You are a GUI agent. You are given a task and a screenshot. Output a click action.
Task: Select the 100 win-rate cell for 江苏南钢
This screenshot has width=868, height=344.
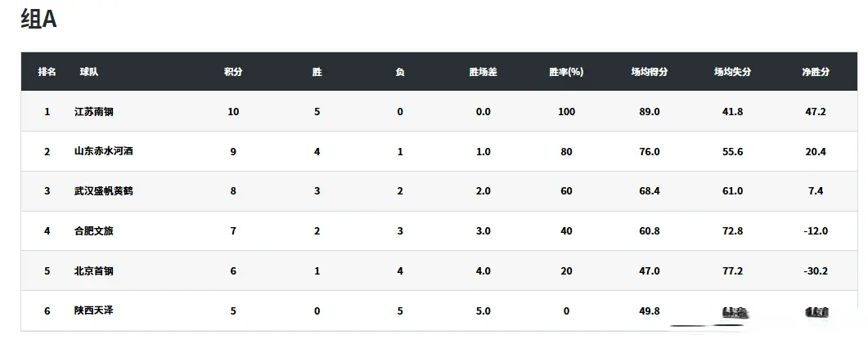click(566, 112)
